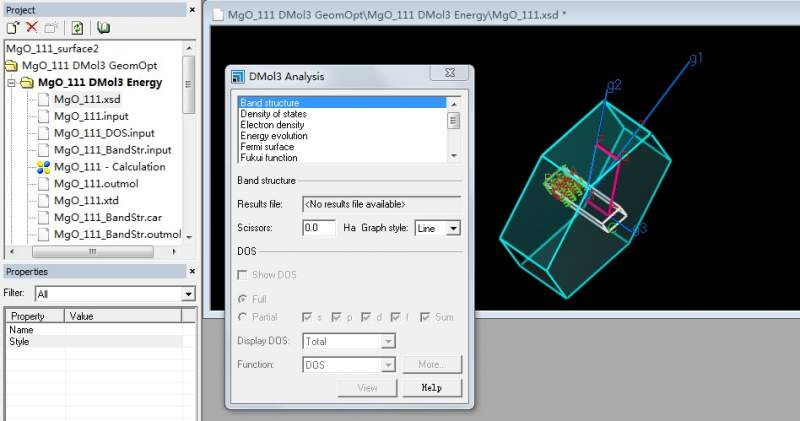Click the Project tree horizontal scroll left arrow
The height and width of the screenshot is (421, 800).
[12, 252]
